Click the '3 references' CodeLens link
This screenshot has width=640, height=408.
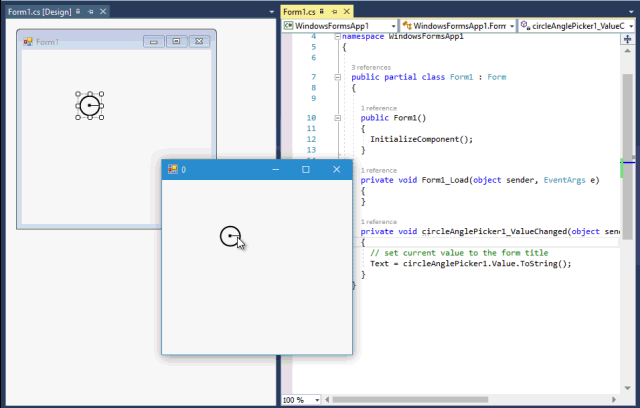point(371,67)
